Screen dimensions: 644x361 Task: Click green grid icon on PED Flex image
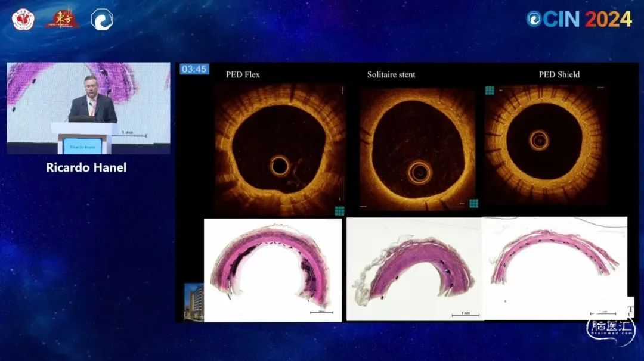(340, 211)
